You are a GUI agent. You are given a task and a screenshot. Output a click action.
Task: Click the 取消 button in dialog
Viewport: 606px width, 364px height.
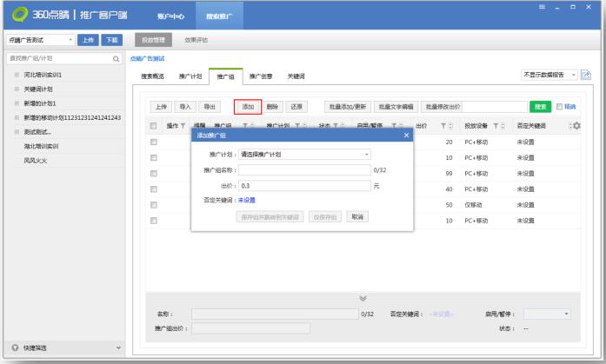[x=356, y=216]
